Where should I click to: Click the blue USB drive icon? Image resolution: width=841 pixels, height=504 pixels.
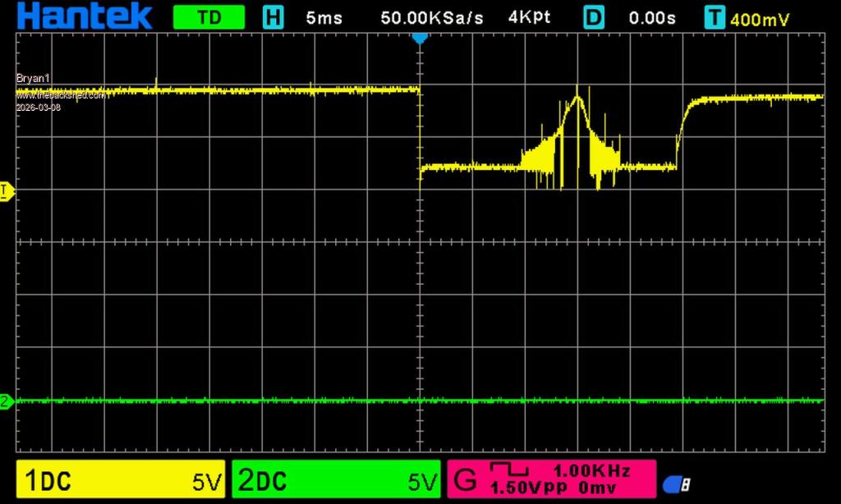click(676, 483)
